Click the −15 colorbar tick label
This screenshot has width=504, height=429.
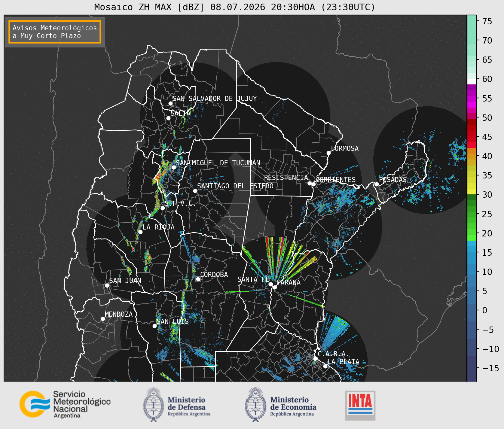pos(490,368)
